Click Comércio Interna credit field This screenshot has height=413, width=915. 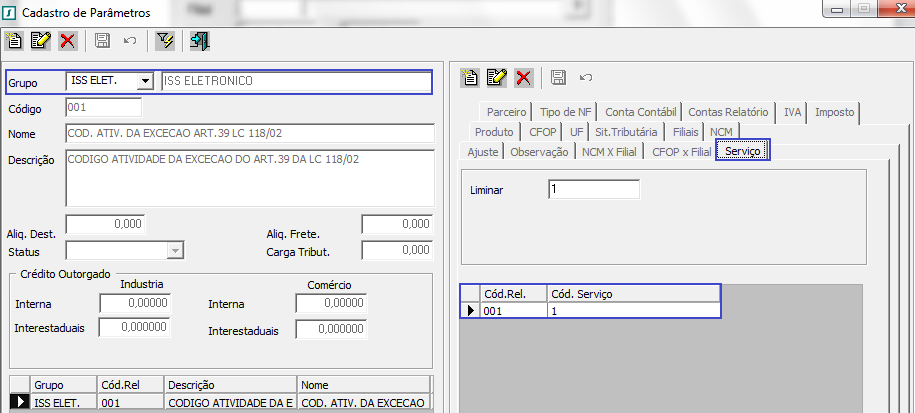click(x=331, y=303)
